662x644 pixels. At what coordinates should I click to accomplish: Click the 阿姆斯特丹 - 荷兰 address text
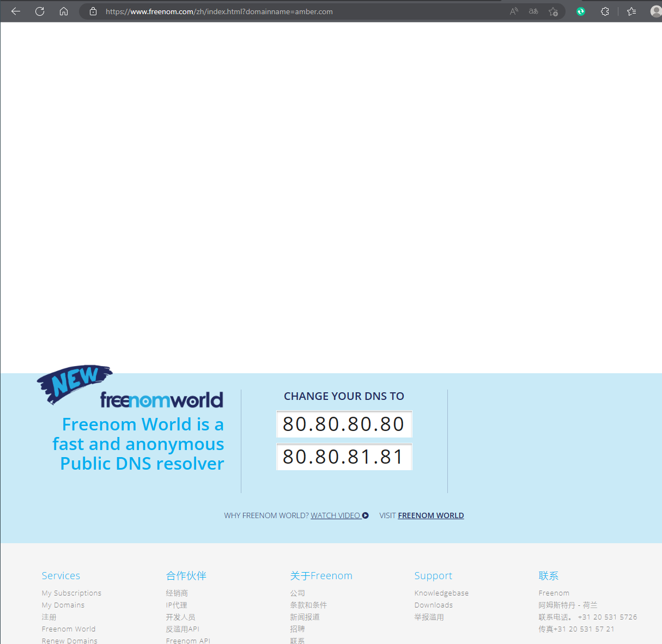click(x=568, y=605)
